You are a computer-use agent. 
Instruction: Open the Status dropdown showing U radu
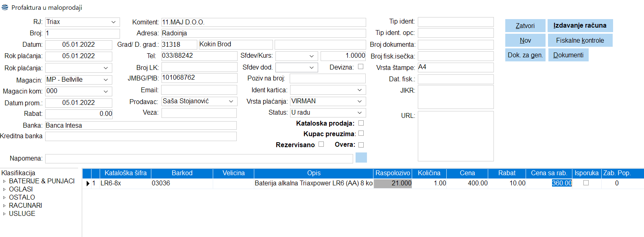(360, 113)
